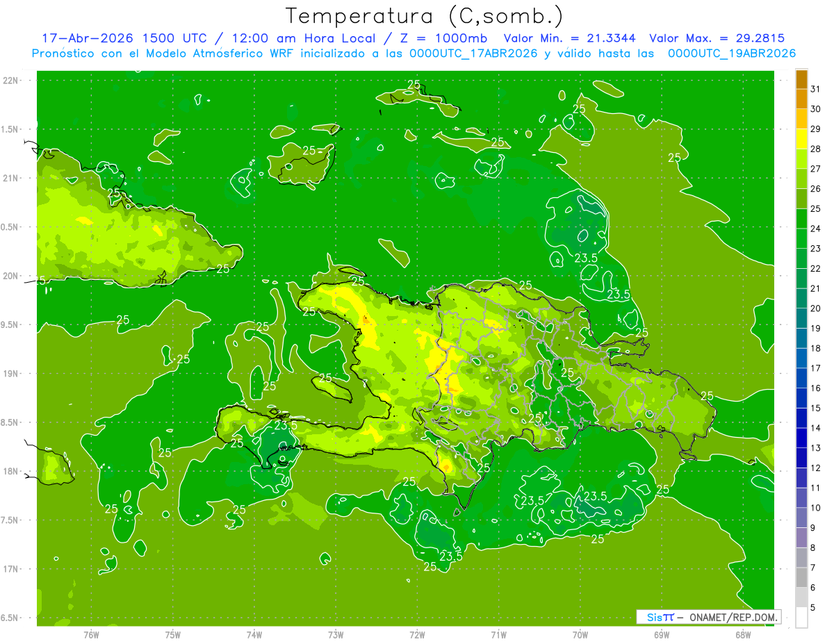The height and width of the screenshot is (644, 834).
Task: Click the purple 9 color legend swatch
Action: point(801,518)
